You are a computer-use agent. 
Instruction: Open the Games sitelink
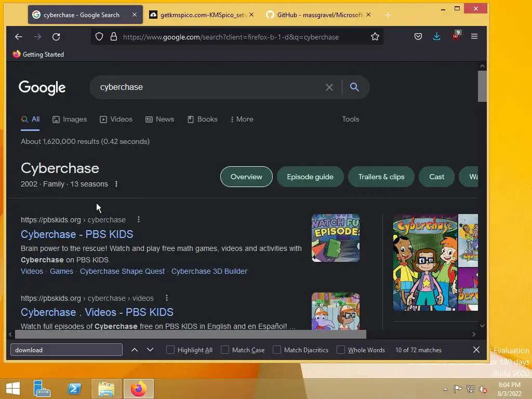click(61, 271)
